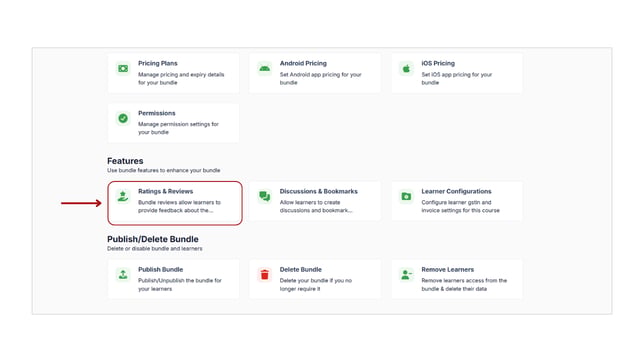Click the Delete Bundle trash icon
The height and width of the screenshot is (362, 644).
point(264,274)
